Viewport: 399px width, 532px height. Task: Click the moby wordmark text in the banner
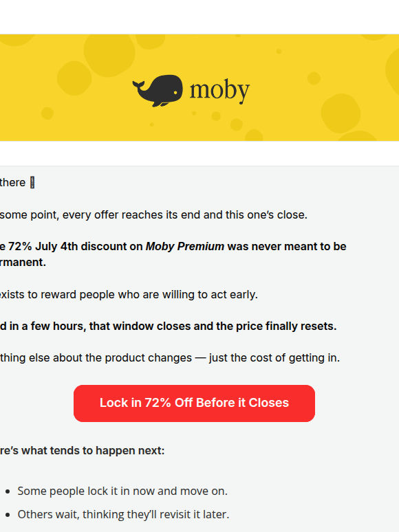click(219, 91)
